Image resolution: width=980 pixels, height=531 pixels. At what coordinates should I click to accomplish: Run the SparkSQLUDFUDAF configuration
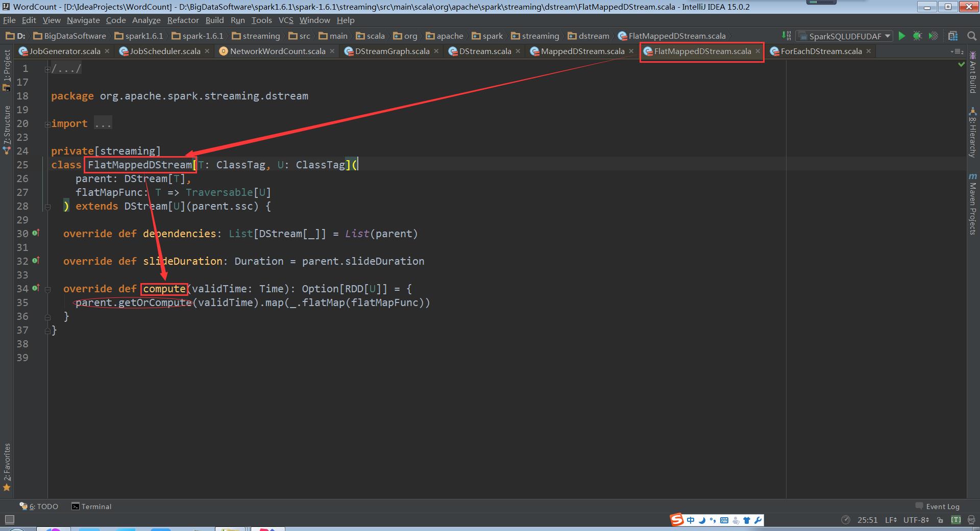(902, 36)
